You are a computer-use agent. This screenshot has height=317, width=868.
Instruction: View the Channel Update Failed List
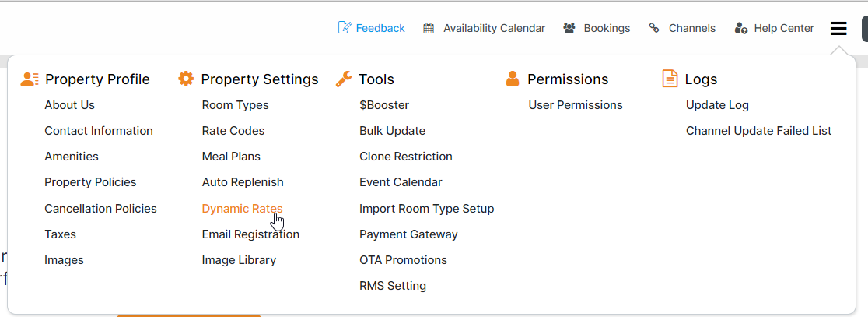(x=758, y=131)
